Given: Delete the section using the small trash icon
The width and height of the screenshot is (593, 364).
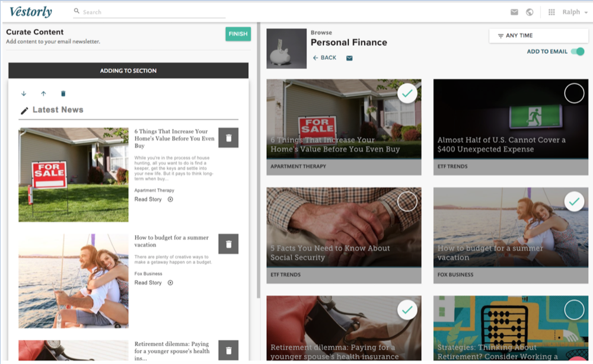Looking at the screenshot, I should click(63, 94).
